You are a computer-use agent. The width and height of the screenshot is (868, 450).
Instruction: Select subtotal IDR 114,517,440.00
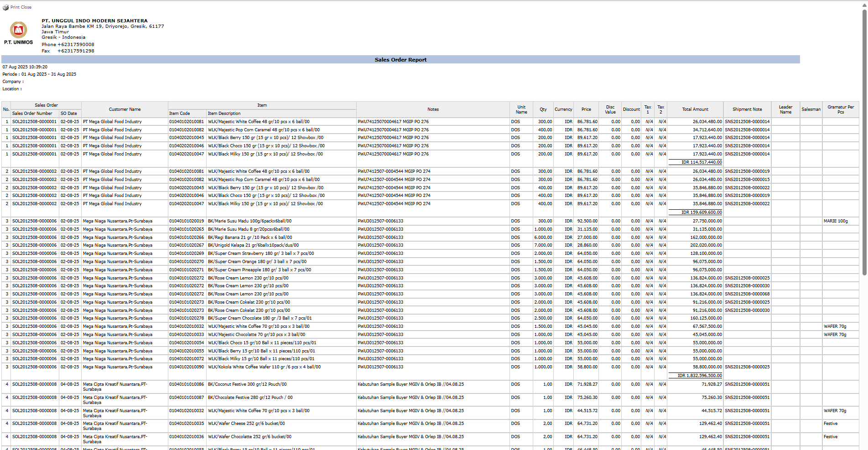(701, 162)
